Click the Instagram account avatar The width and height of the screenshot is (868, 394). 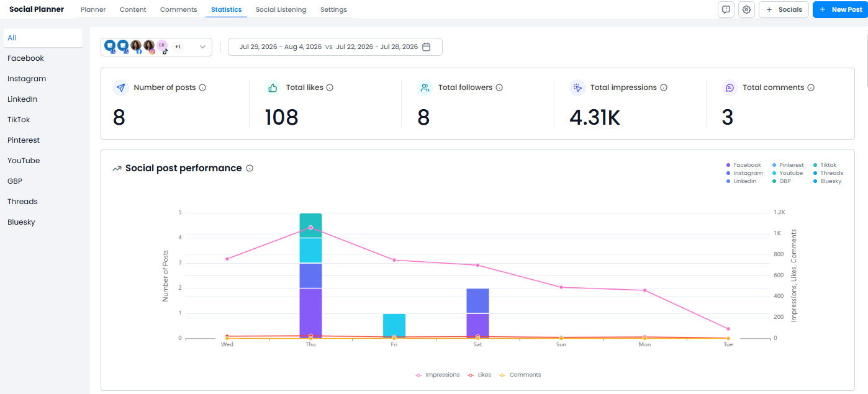click(149, 46)
